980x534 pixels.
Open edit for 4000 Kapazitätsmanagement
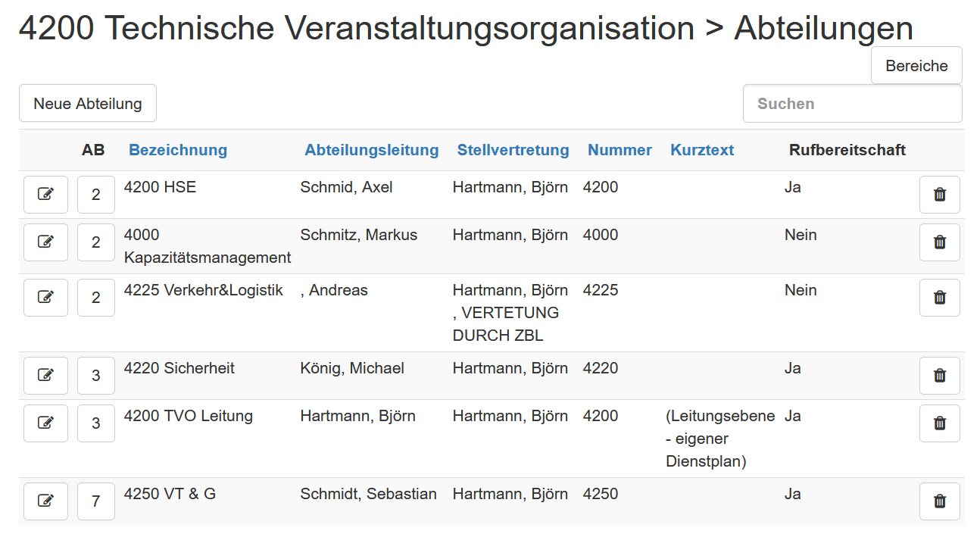pyautogui.click(x=45, y=242)
